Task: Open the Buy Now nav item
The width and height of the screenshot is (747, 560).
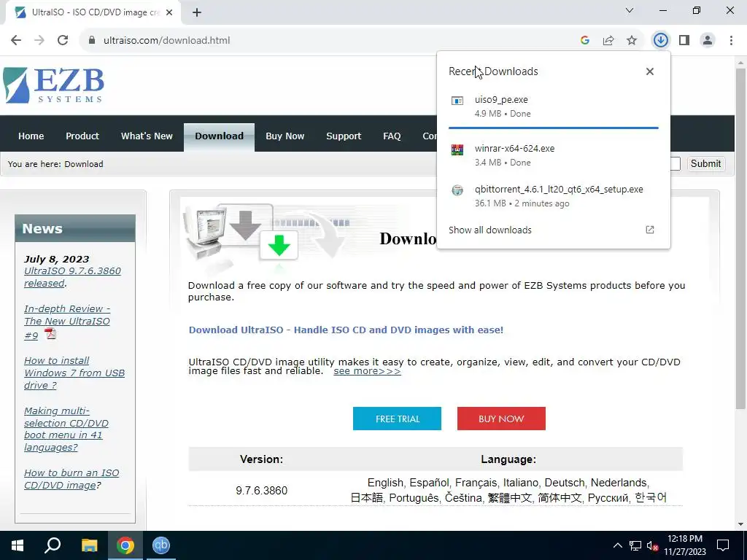Action: [x=285, y=136]
